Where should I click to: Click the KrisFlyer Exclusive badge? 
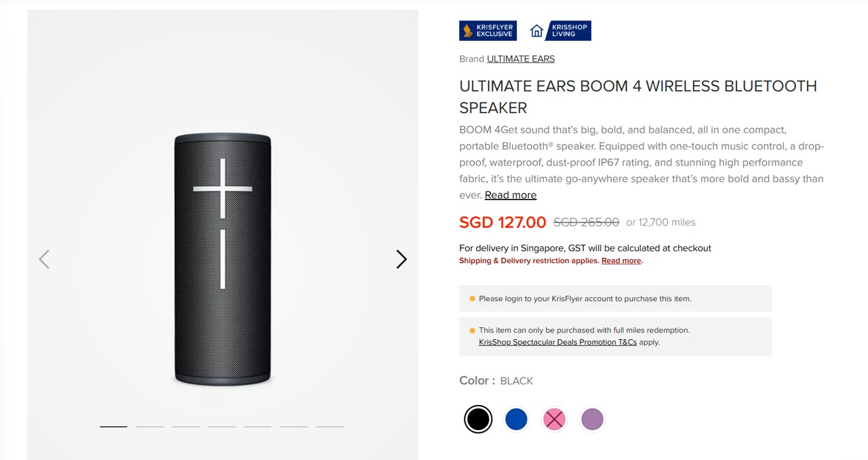(x=488, y=31)
